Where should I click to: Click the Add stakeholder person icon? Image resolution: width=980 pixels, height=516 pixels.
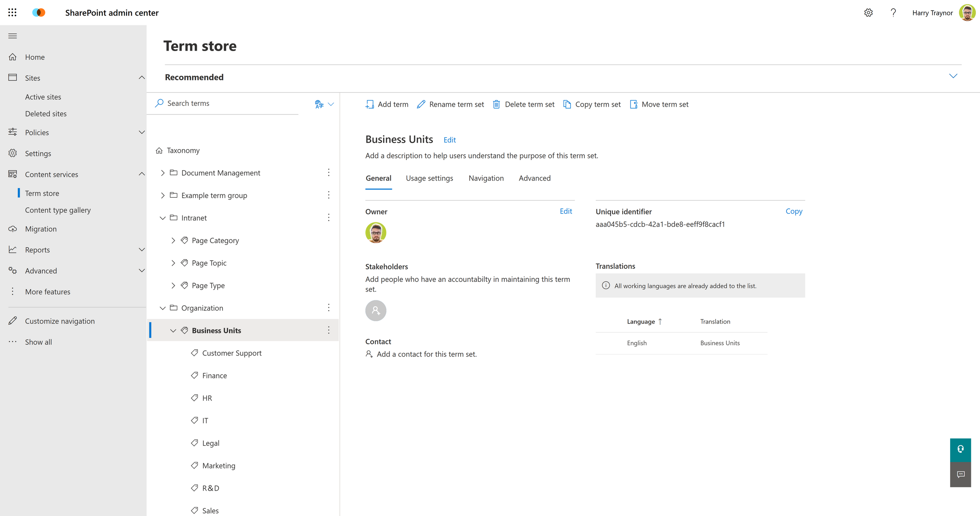click(375, 310)
